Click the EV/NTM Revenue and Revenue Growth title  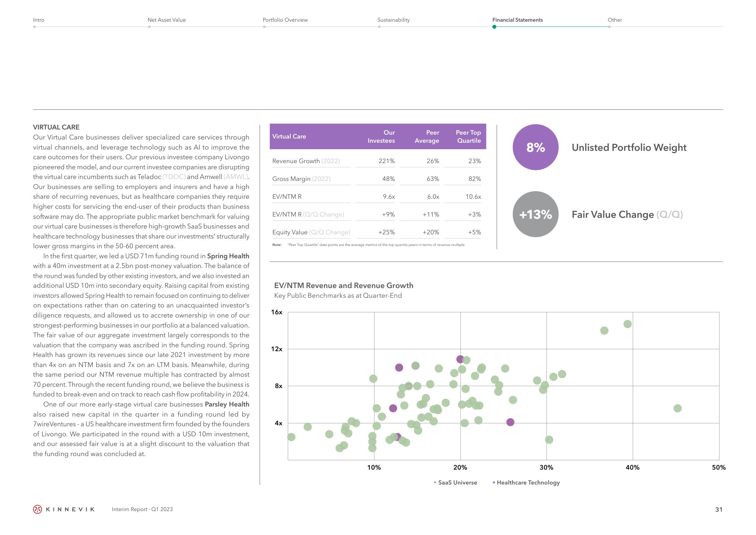(344, 285)
